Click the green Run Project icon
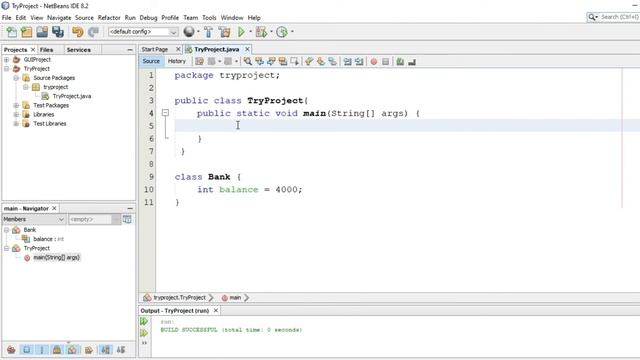Image resolution: width=640 pixels, height=360 pixels. [241, 32]
